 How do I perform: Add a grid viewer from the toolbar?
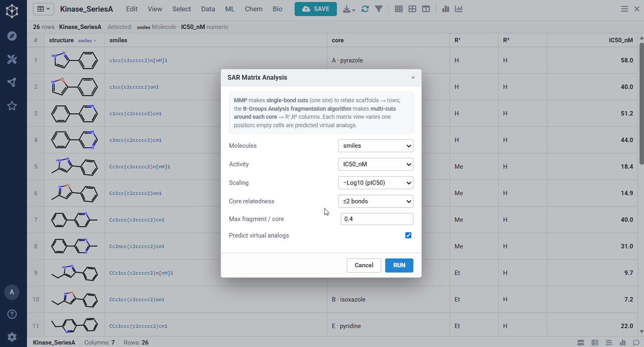click(x=399, y=9)
